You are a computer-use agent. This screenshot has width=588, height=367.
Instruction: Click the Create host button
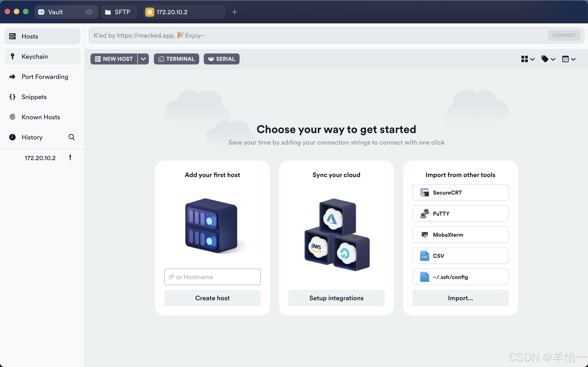[x=212, y=298]
